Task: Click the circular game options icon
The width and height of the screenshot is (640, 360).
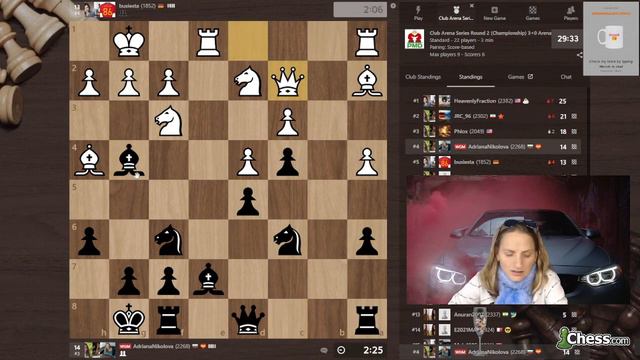Action: click(341, 350)
